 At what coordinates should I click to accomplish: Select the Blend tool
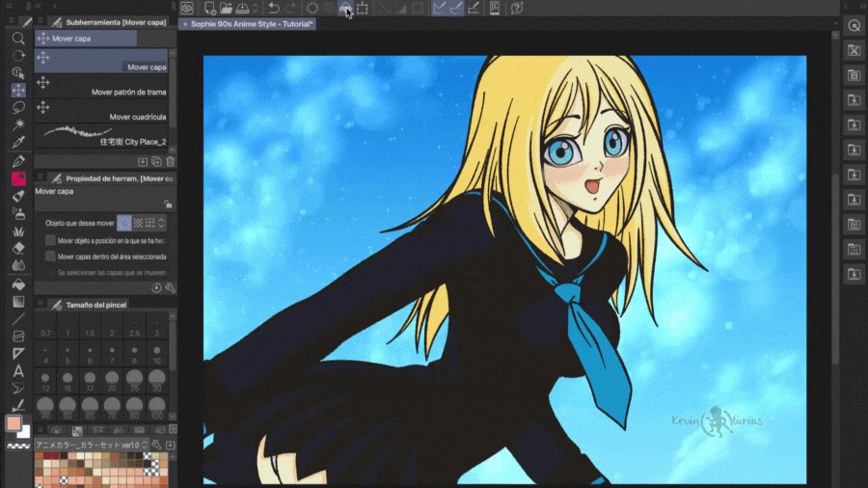18,265
